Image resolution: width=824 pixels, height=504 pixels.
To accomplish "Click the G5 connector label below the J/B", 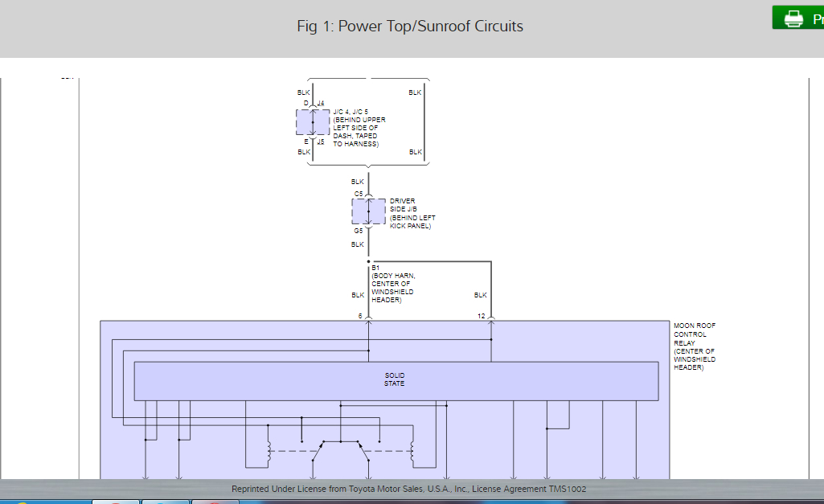I will (359, 231).
